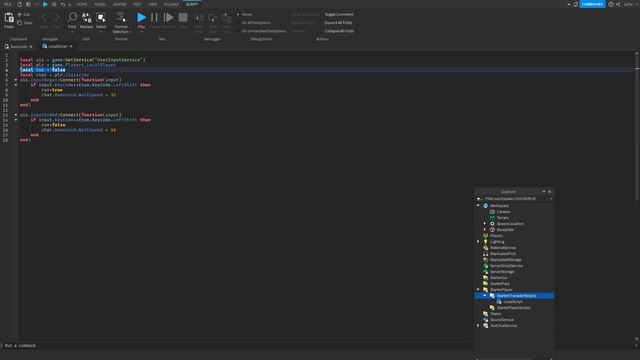This screenshot has width=640, height=360.
Task: Click the Back navigation arrow
Action: 44,17
